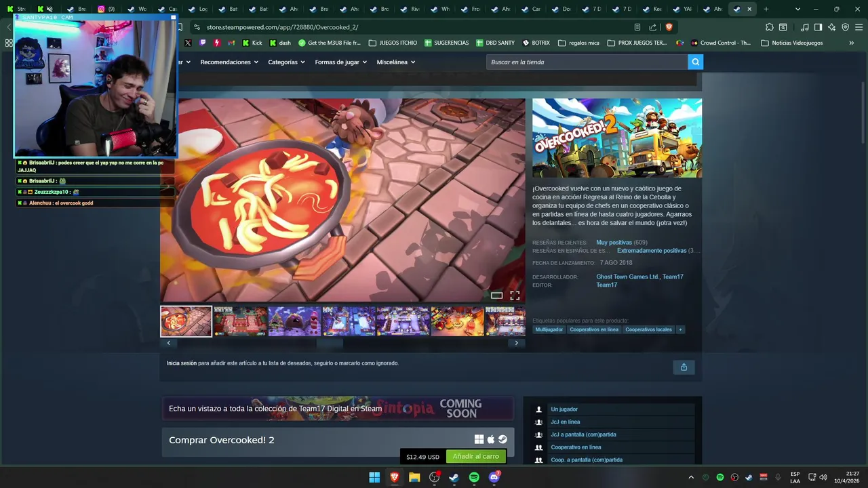The width and height of the screenshot is (868, 488).
Task: Open the Team17 Digital collection banner
Action: (338, 409)
